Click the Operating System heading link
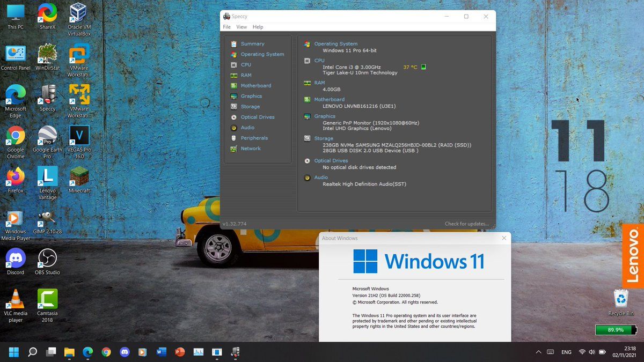The height and width of the screenshot is (362, 644). [335, 44]
